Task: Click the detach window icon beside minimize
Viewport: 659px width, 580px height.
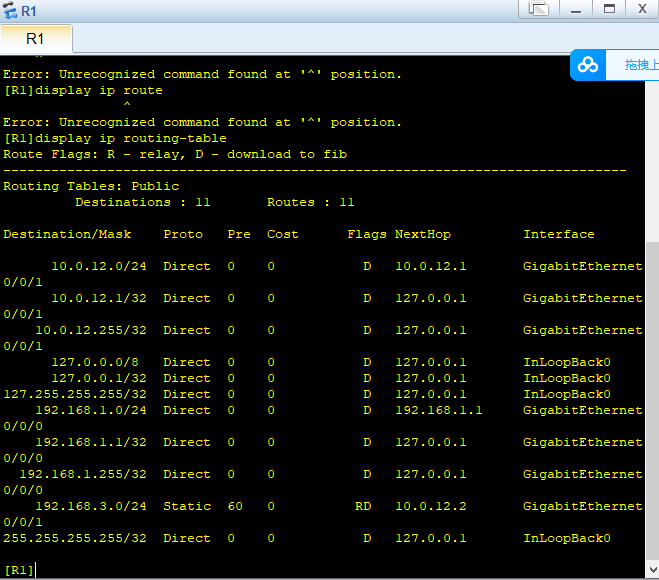Action: tap(539, 9)
